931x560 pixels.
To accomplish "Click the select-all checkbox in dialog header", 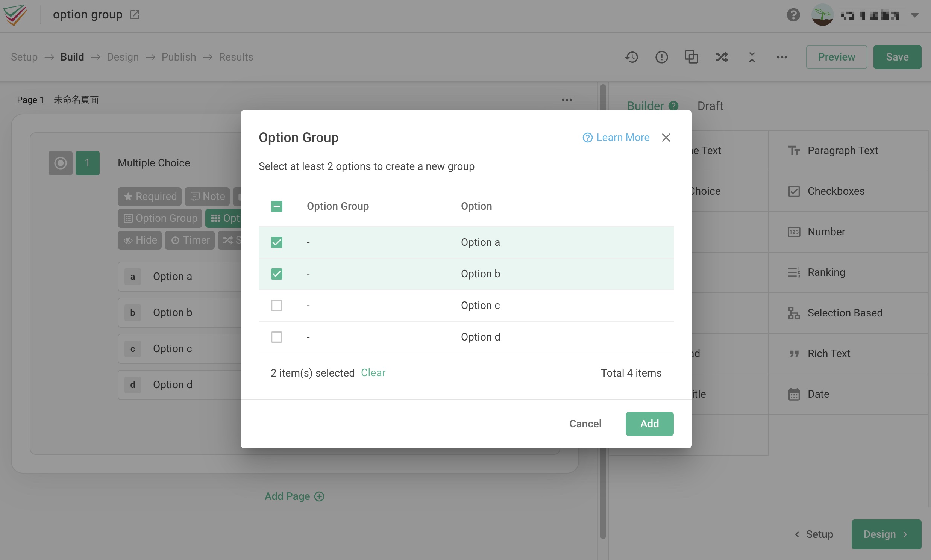I will [x=276, y=206].
